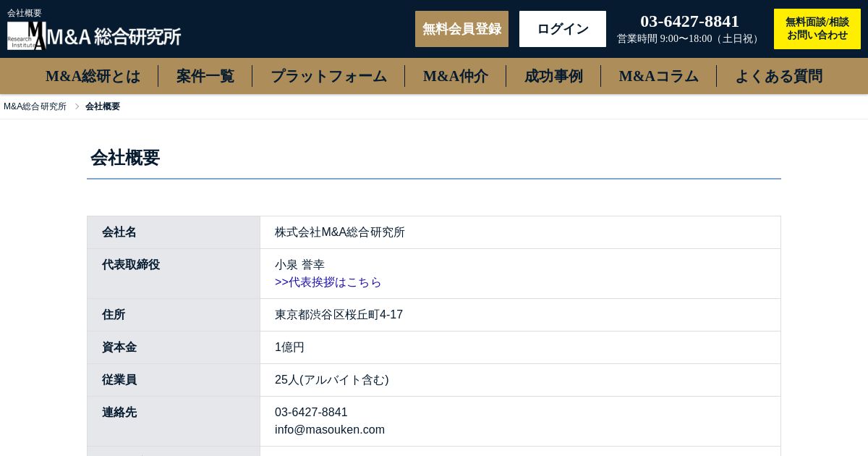
Task: Click phone number 03-6427-8841 in header
Action: point(689,22)
